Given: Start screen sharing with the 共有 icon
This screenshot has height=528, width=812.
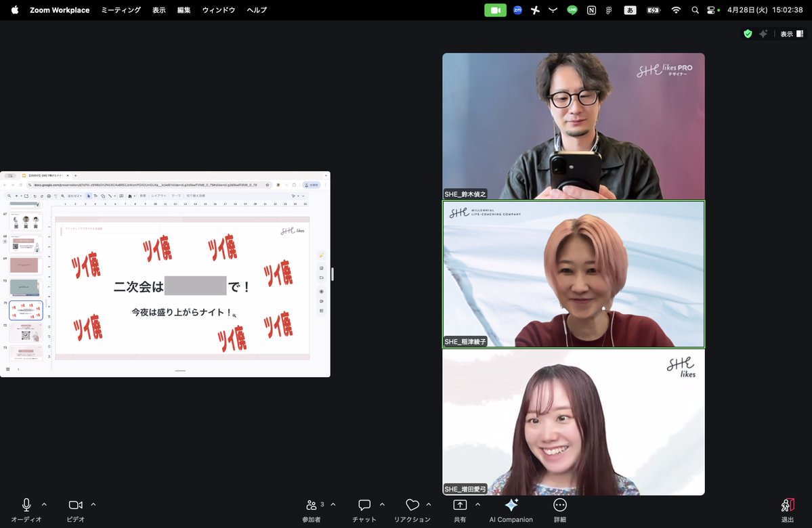Looking at the screenshot, I should click(460, 505).
